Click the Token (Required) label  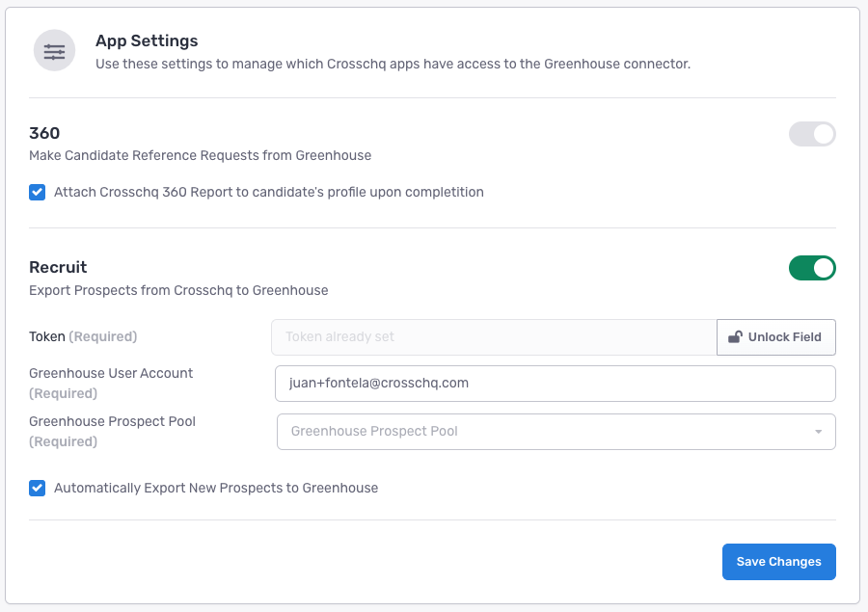point(83,336)
